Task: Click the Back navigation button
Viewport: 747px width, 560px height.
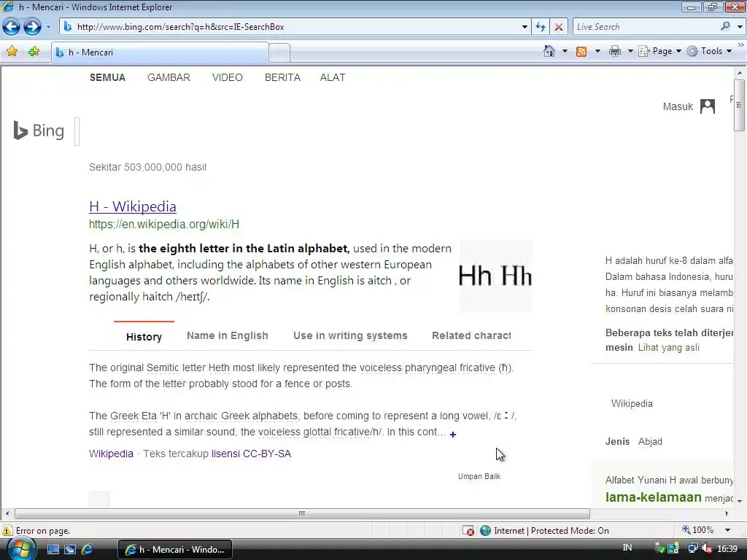Action: point(12,27)
